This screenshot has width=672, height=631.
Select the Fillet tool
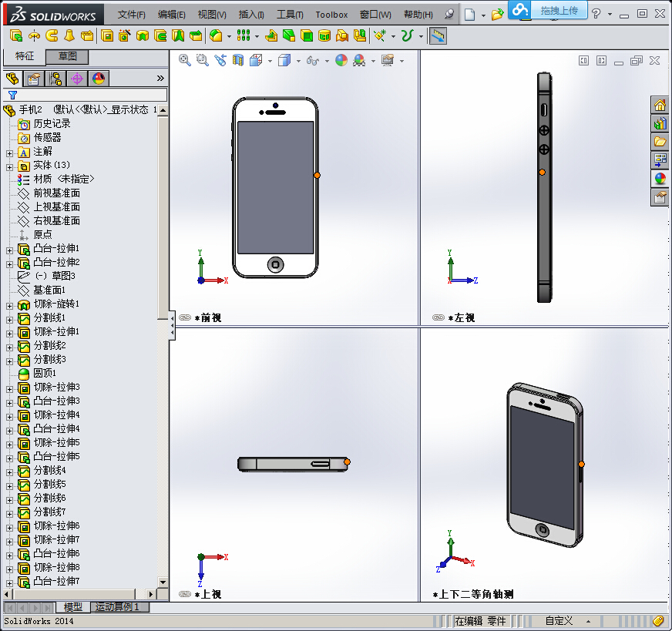[216, 36]
